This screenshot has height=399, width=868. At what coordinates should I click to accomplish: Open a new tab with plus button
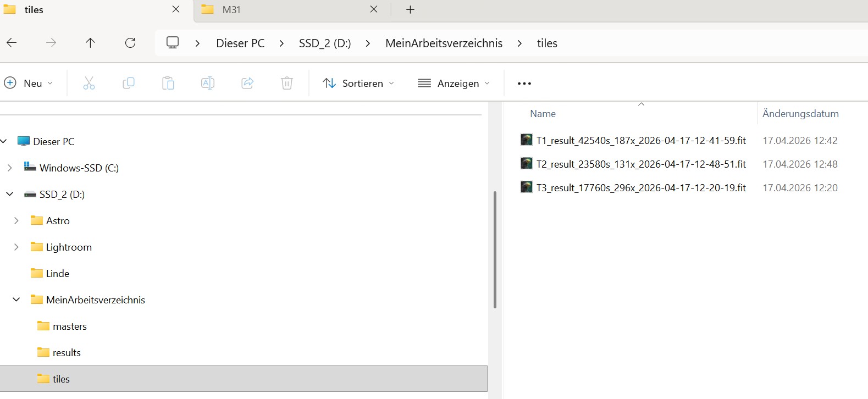[x=410, y=10]
